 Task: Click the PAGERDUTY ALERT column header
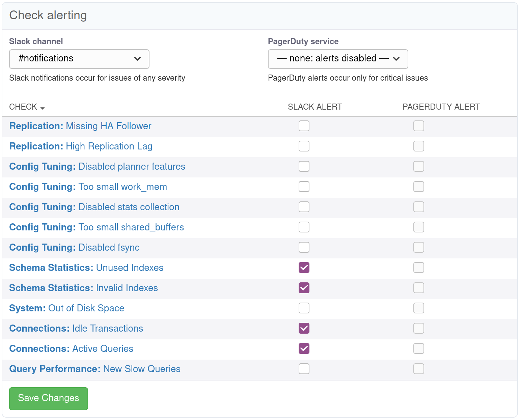441,107
